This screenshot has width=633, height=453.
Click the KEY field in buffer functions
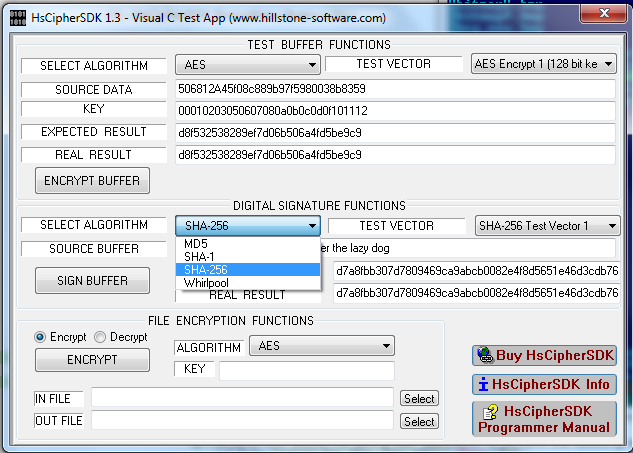coord(395,111)
